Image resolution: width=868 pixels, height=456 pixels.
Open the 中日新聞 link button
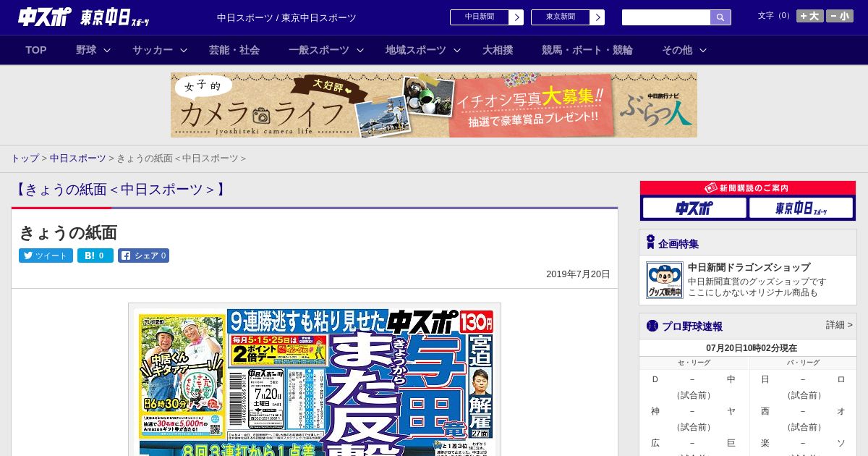tap(479, 17)
